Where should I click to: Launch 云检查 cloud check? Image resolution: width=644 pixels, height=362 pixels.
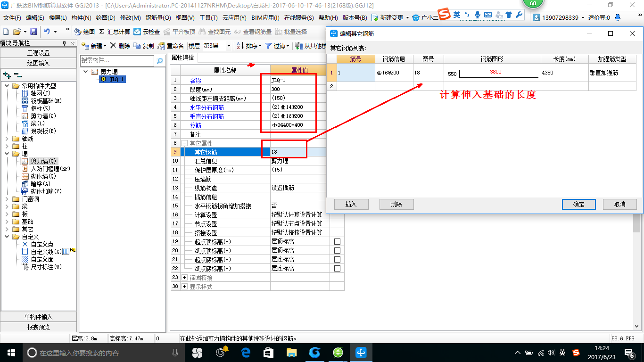click(x=147, y=32)
